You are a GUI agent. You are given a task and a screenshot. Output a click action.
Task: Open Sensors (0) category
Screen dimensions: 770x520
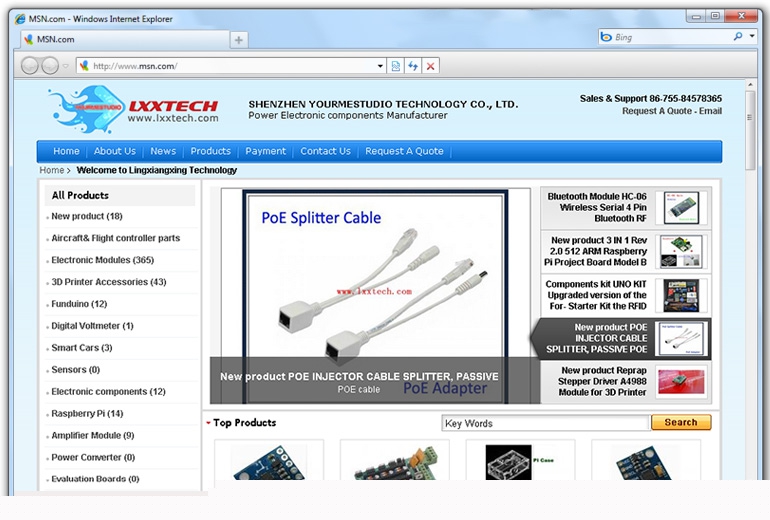[76, 370]
